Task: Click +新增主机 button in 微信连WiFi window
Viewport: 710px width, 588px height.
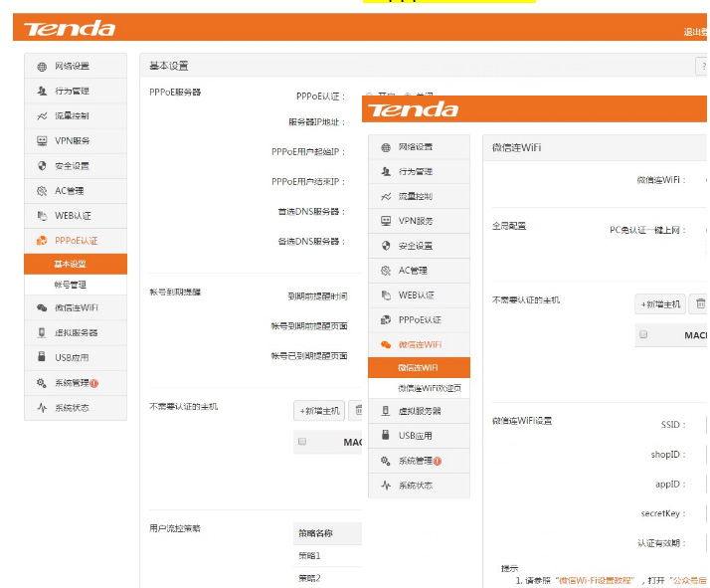Action: pos(660,304)
